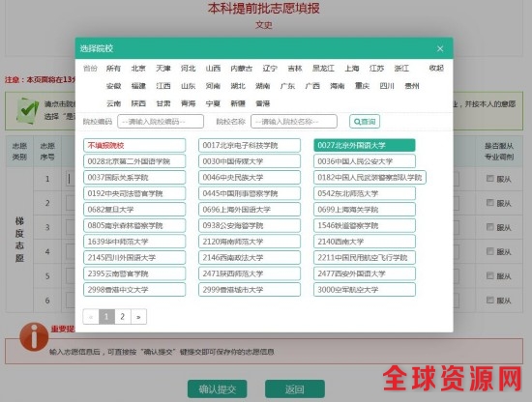Filter schools by 云南
This screenshot has height=402, width=532.
113,103
